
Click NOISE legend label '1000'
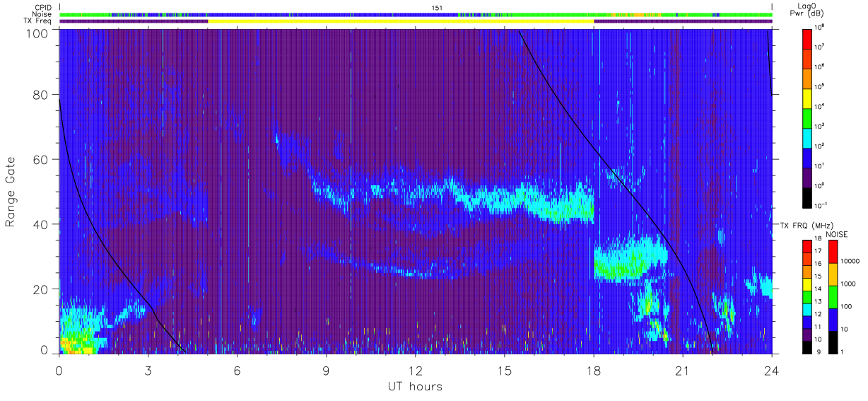(848, 284)
